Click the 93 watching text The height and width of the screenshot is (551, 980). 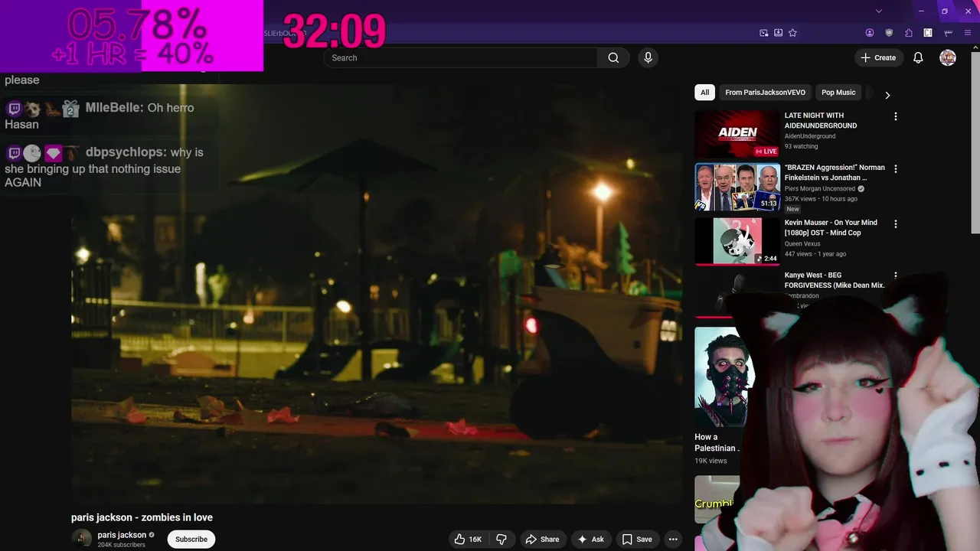pyautogui.click(x=801, y=146)
